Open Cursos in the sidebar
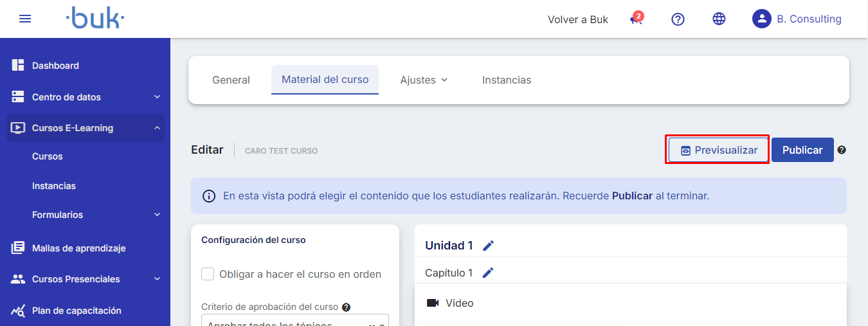The height and width of the screenshot is (326, 868). pyautogui.click(x=48, y=156)
